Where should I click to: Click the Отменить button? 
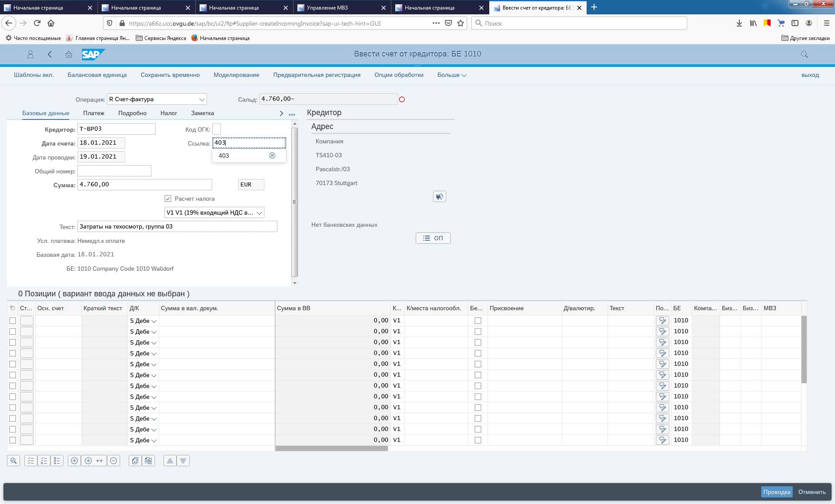pos(812,492)
